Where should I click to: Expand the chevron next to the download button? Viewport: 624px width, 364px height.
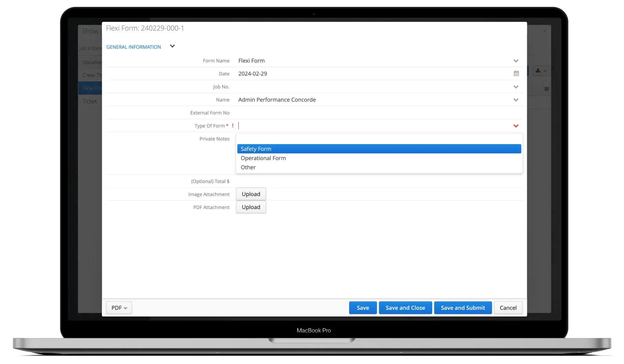(546, 70)
